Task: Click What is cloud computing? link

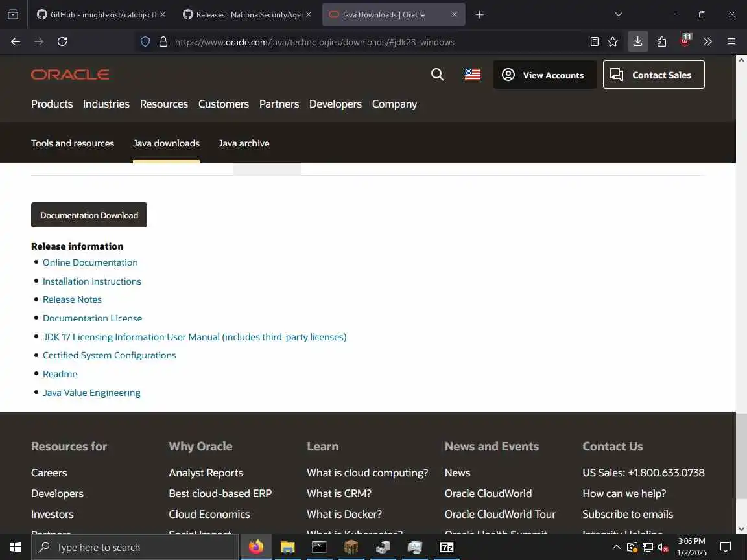Action: tap(367, 473)
